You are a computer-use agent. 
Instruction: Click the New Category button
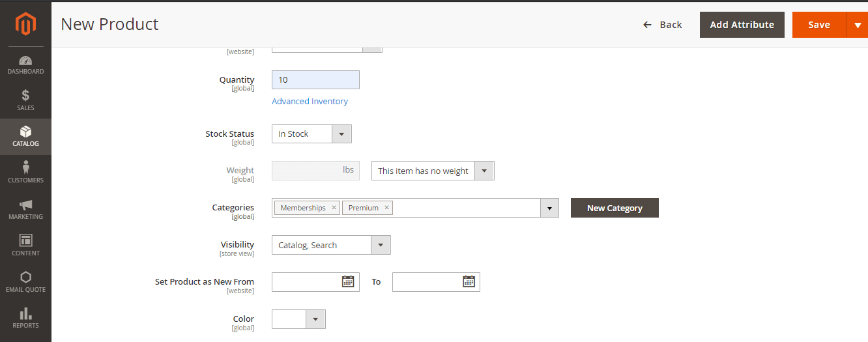pos(615,208)
